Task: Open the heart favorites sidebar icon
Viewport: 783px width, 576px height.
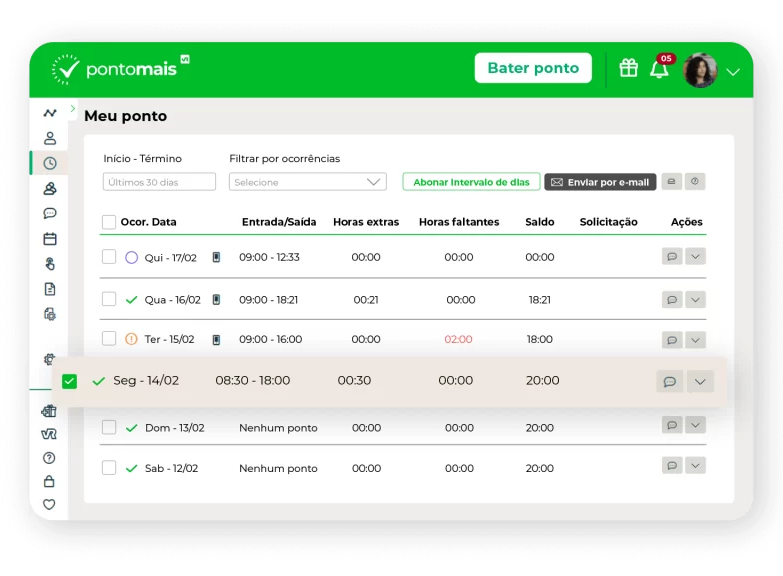Action: point(49,505)
